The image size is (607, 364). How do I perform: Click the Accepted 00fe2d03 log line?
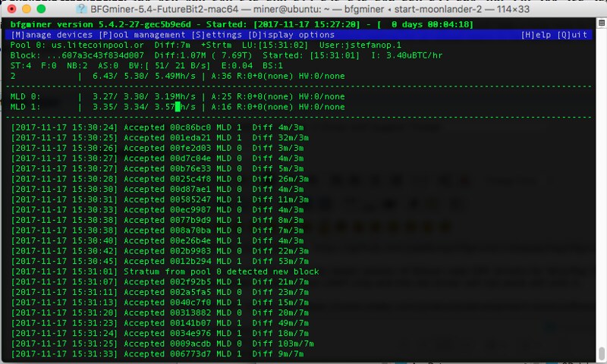157,148
